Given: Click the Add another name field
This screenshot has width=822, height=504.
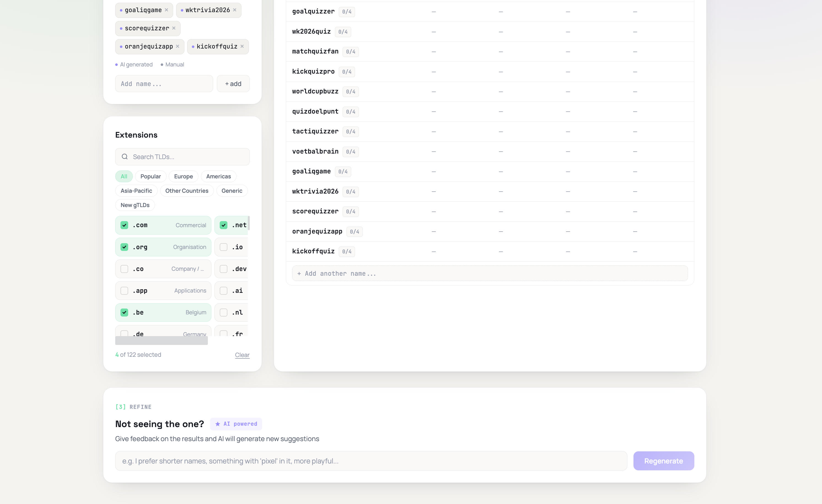Looking at the screenshot, I should [x=490, y=274].
